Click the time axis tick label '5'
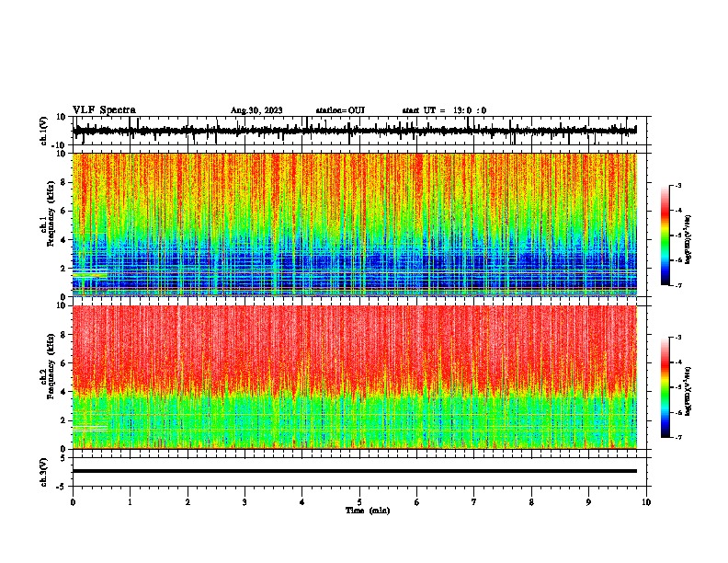728x563 pixels. click(359, 502)
